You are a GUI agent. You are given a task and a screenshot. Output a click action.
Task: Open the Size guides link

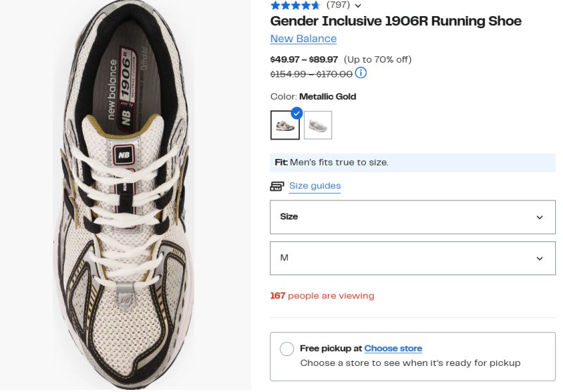point(315,186)
